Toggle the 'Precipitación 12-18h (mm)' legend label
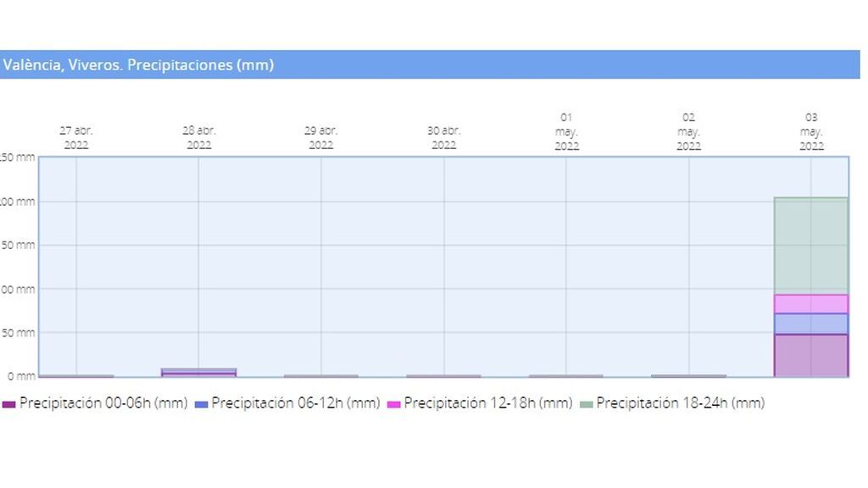 488,402
